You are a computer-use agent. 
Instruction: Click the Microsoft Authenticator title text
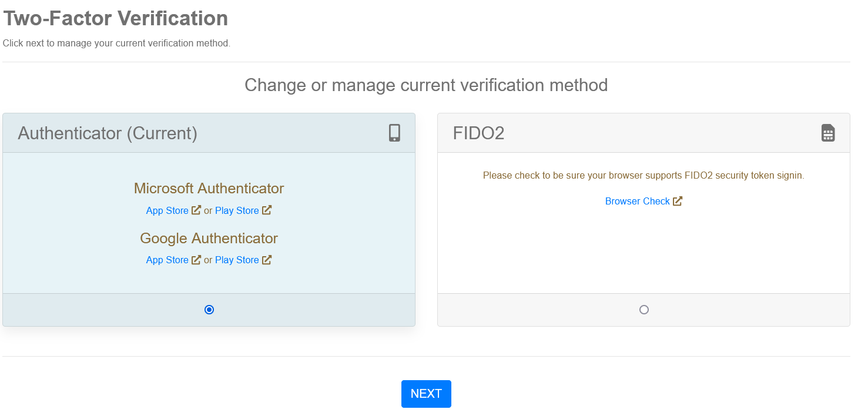click(x=209, y=189)
